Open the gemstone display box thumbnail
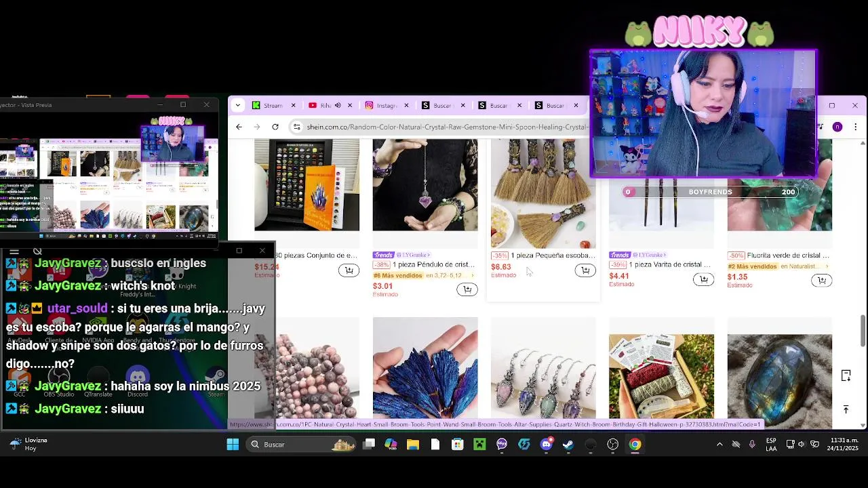The image size is (868, 488). (x=307, y=185)
